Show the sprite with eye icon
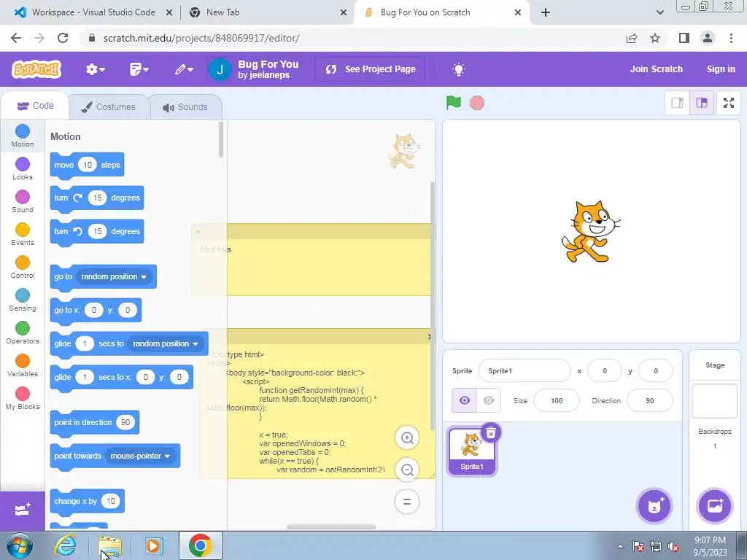The width and height of the screenshot is (747, 560). [464, 400]
